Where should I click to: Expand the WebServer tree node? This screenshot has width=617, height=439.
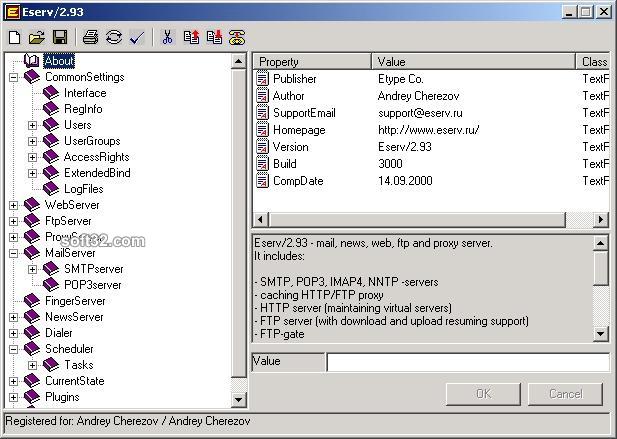[13, 205]
